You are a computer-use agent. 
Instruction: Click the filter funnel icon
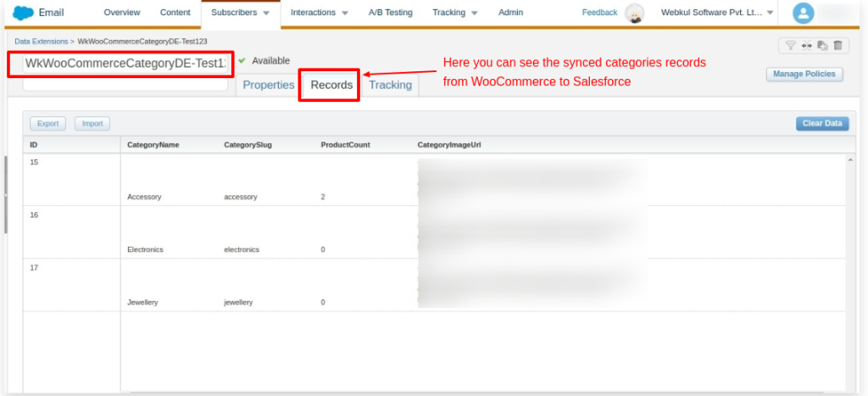[790, 46]
